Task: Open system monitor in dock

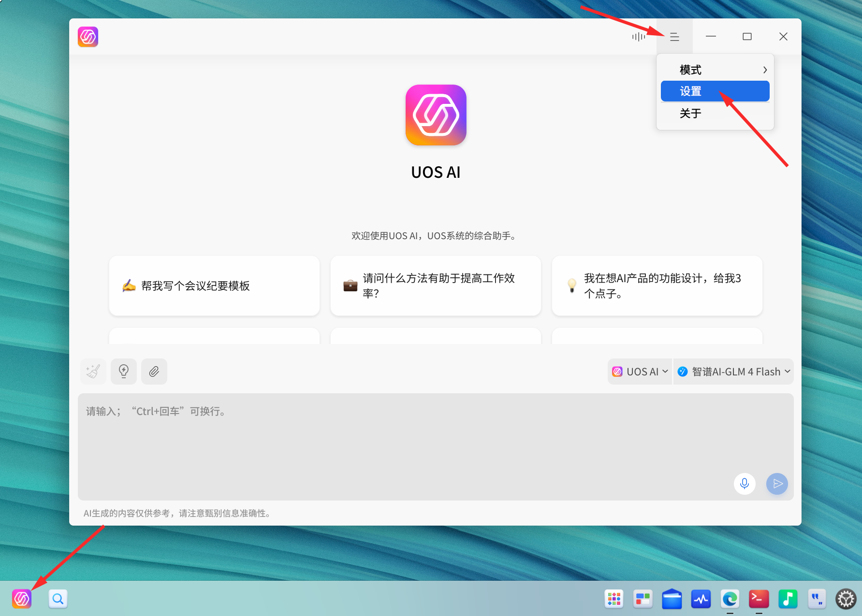Action: click(701, 599)
